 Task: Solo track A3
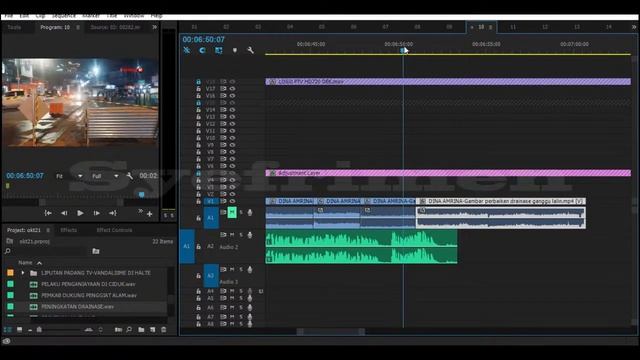pos(241,269)
